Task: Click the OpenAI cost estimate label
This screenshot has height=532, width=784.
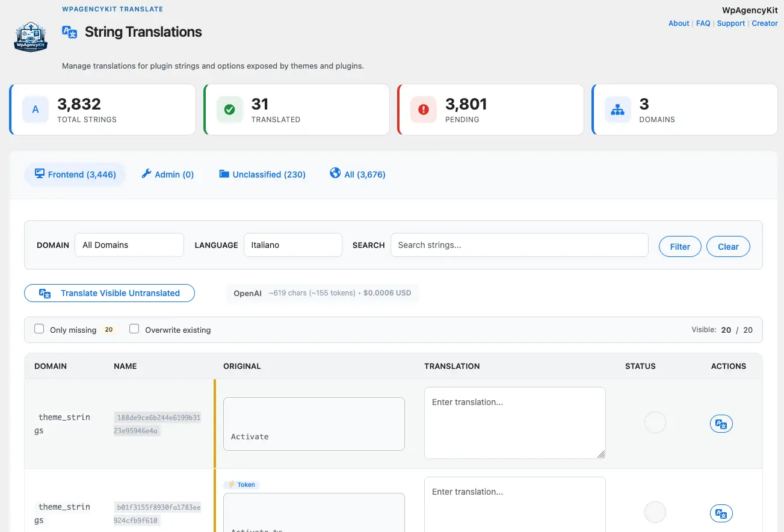Action: (323, 293)
